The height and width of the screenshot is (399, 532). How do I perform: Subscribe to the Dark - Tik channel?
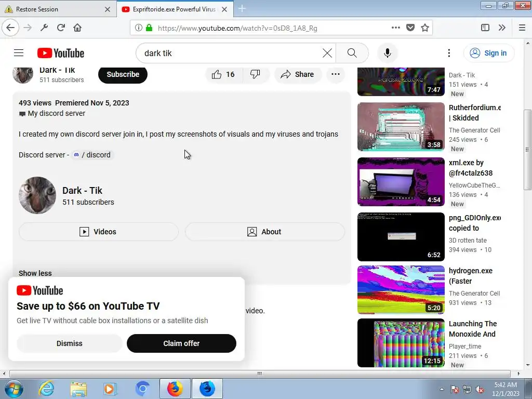[123, 74]
